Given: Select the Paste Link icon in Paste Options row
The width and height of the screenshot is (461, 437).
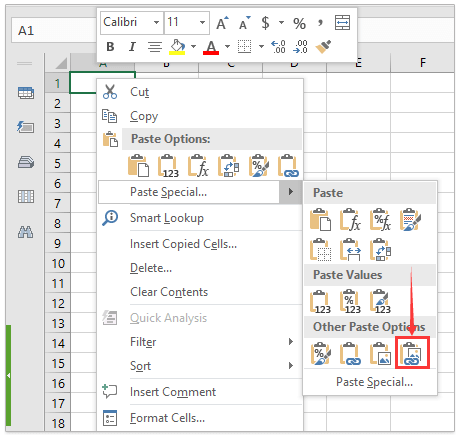Looking at the screenshot, I should click(288, 165).
